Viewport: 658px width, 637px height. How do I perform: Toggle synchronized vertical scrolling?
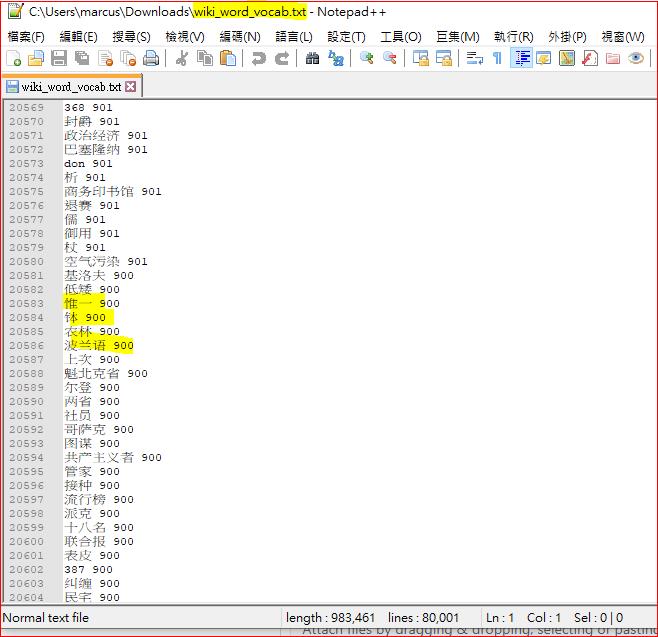click(420, 58)
